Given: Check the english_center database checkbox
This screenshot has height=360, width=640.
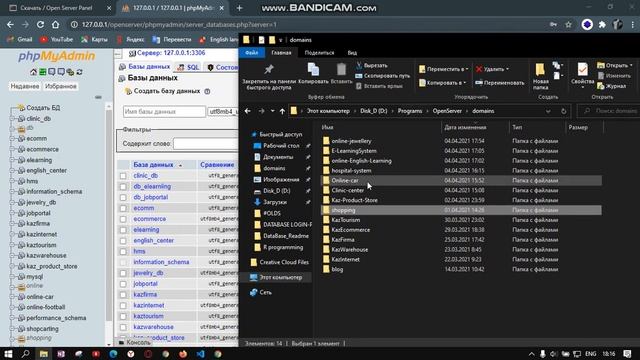Looking at the screenshot, I should point(123,241).
